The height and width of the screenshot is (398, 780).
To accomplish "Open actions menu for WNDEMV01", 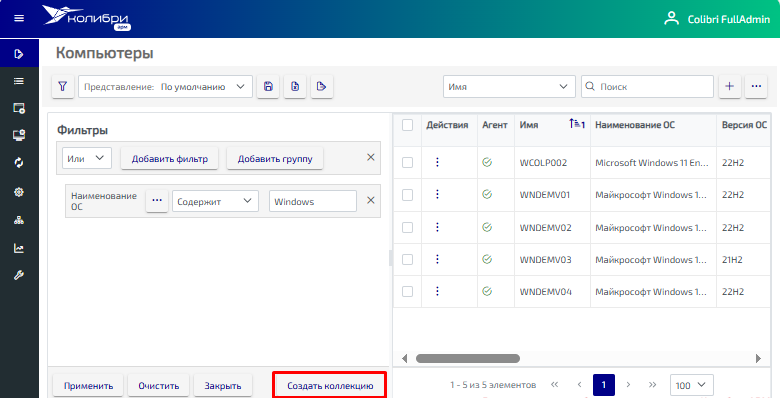I will pos(437,195).
